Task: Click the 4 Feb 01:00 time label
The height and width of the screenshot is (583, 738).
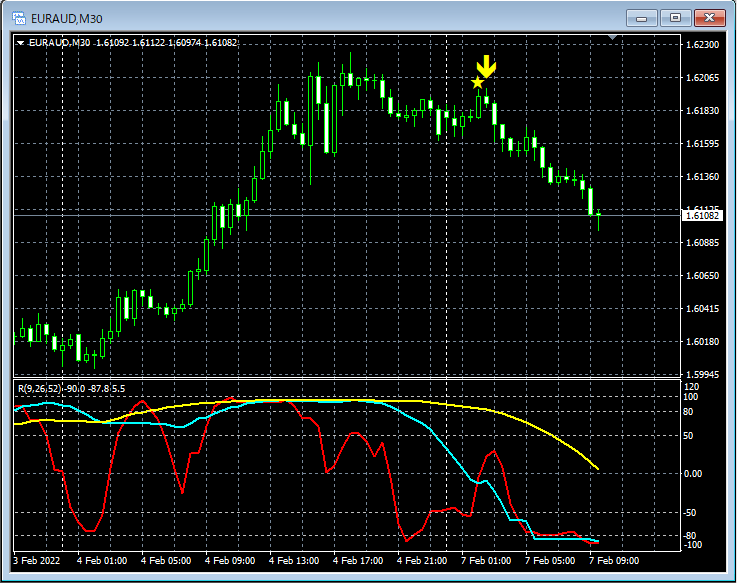Action: [x=102, y=560]
